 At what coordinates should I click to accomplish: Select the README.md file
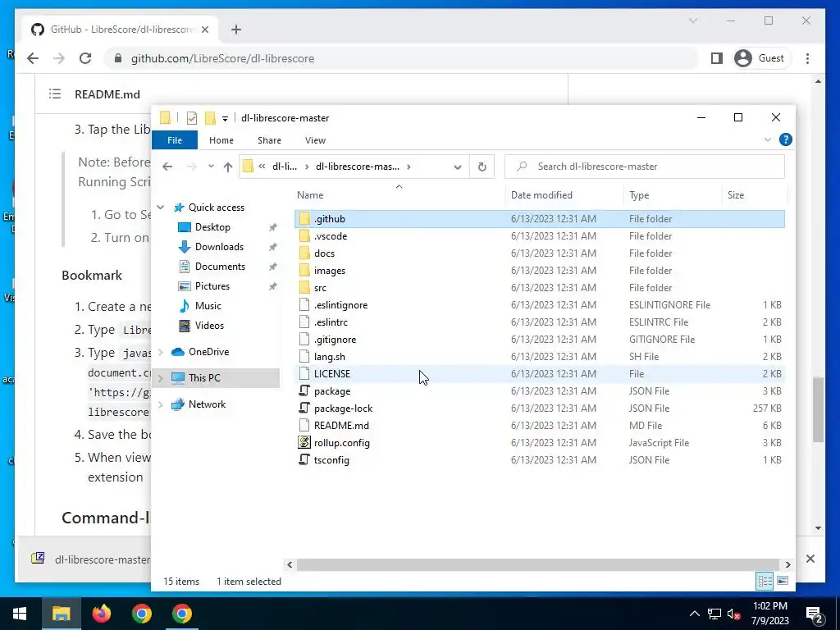(x=540, y=426)
